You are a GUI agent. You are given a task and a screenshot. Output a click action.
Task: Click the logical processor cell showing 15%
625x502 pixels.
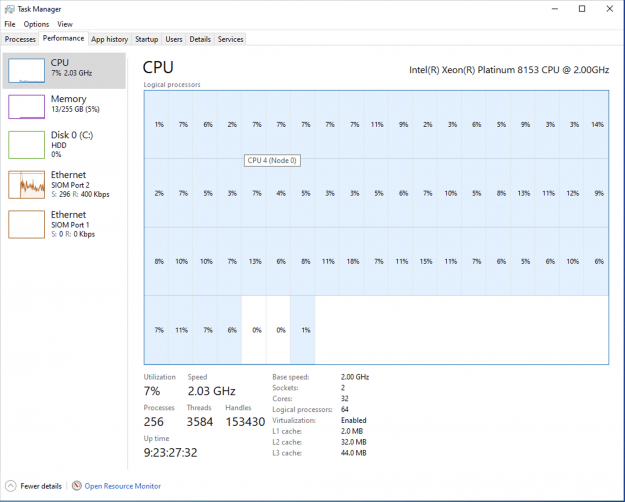425,262
